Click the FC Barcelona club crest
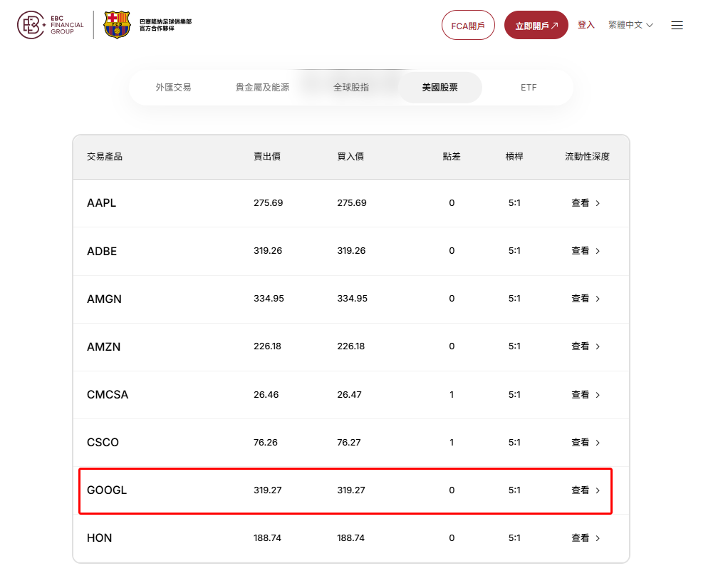 tap(116, 24)
